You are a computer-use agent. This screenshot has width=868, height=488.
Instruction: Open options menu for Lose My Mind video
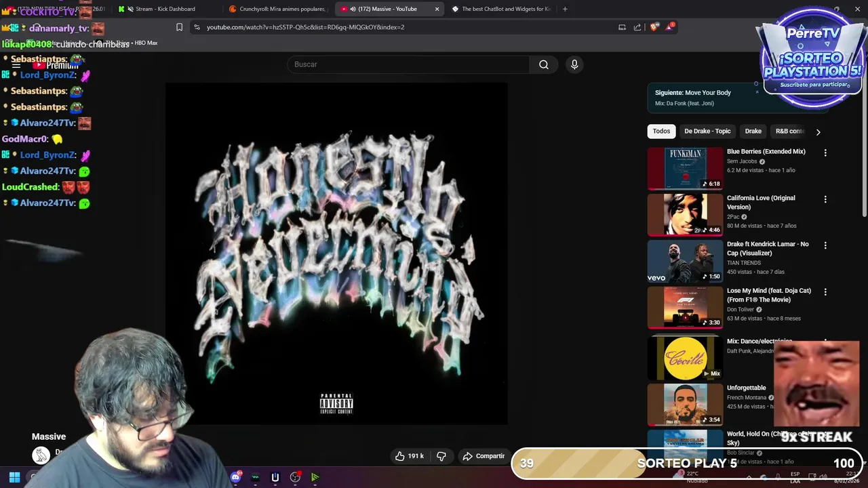coord(825,292)
